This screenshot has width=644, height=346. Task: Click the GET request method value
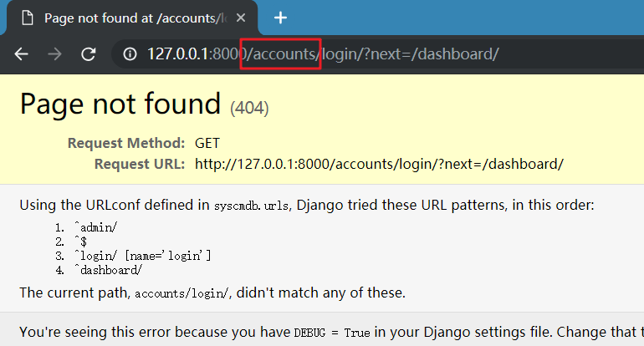tap(207, 143)
